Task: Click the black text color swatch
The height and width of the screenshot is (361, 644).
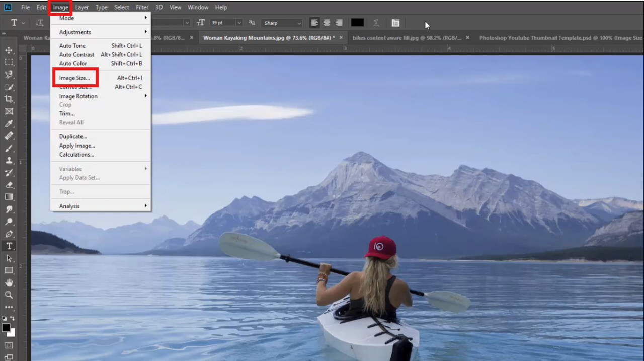Action: (x=357, y=23)
